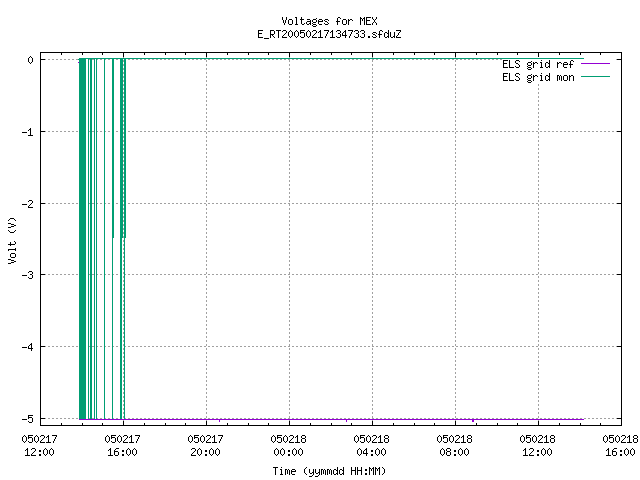Viewport: 640px width, 480px height.
Task: Click the 'Time (yymmdd HH:MM)' x-axis label
Action: point(329,471)
